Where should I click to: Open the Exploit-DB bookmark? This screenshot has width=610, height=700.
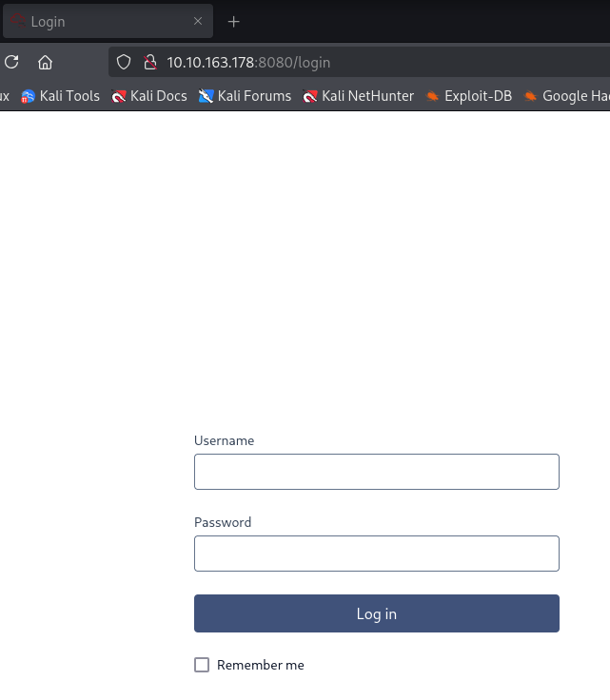tap(468, 96)
